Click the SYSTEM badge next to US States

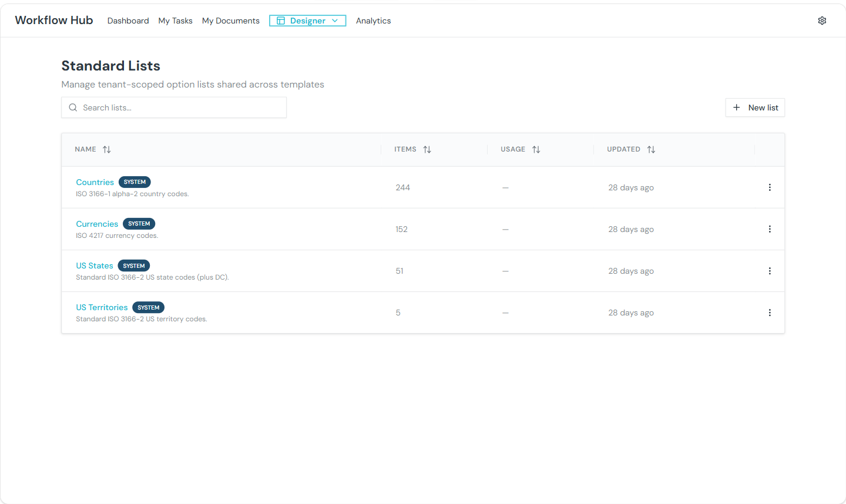coord(134,266)
